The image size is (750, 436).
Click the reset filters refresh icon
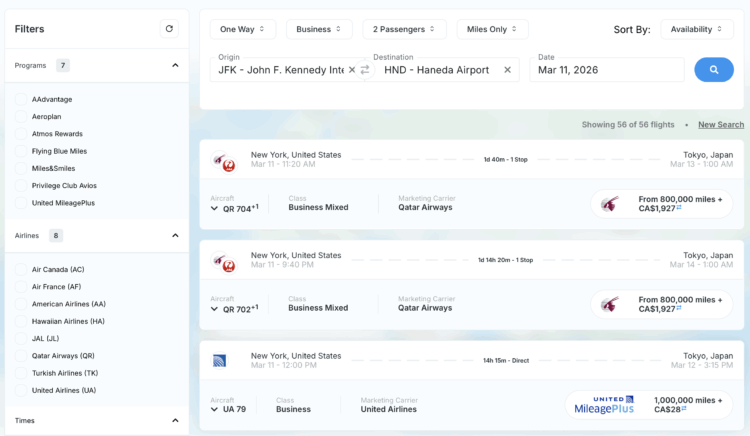point(169,29)
